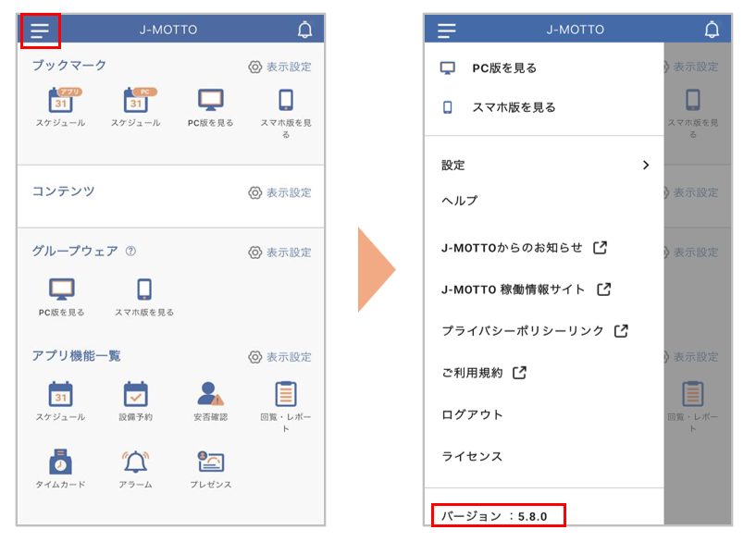This screenshot has width=756, height=542.
Task: Choose ライセンス from the side menu
Action: click(x=472, y=456)
